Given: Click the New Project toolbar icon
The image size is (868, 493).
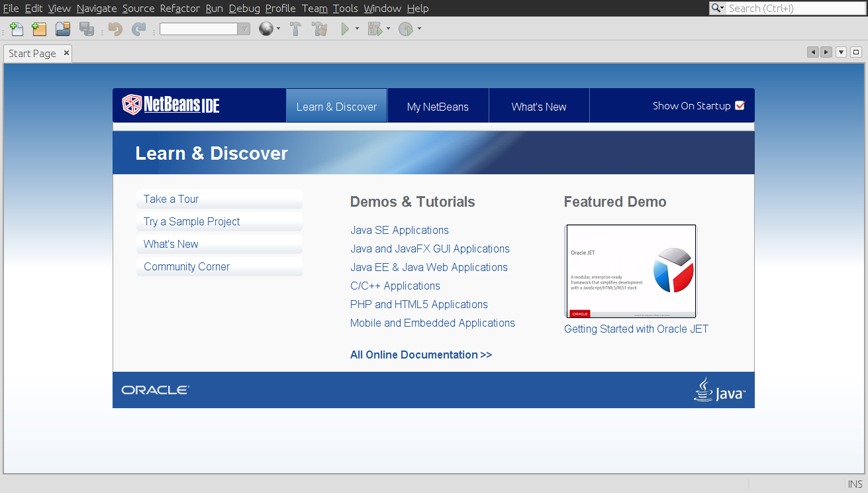Looking at the screenshot, I should (x=39, y=29).
